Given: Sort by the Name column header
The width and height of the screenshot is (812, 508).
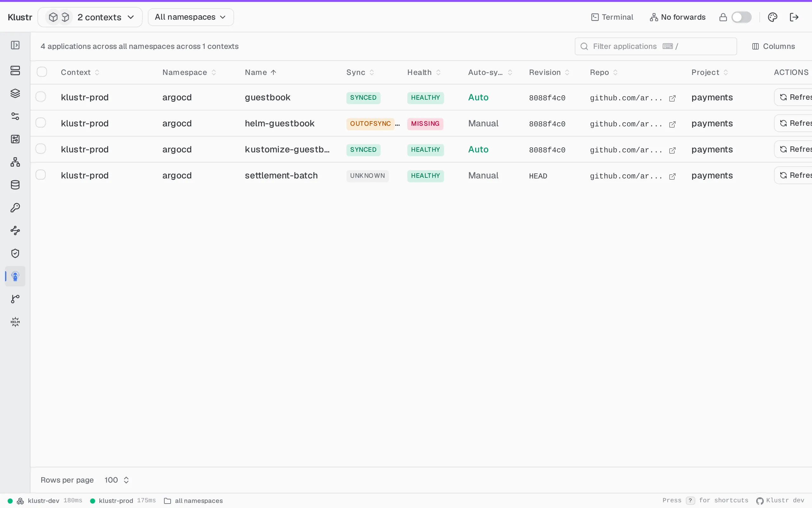Looking at the screenshot, I should (260, 72).
